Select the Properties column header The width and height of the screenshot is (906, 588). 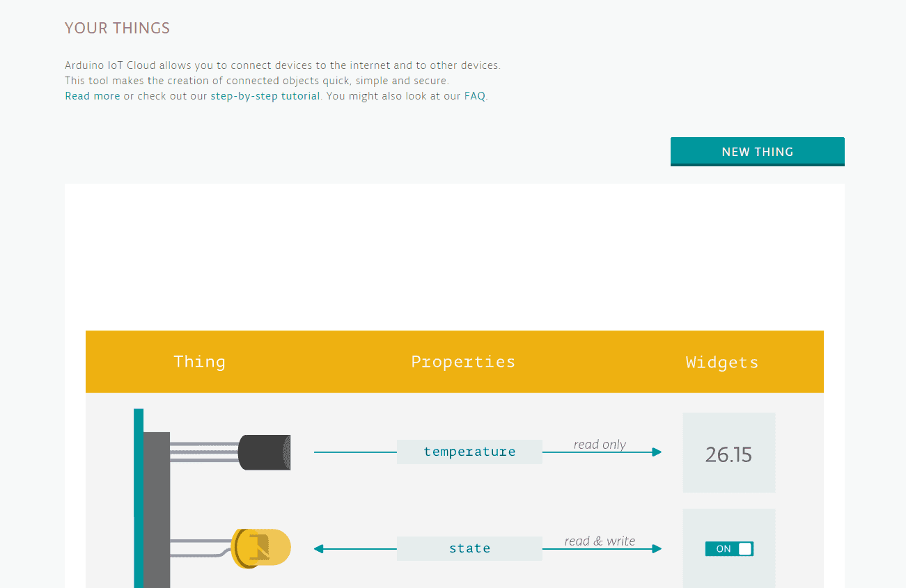tap(463, 362)
